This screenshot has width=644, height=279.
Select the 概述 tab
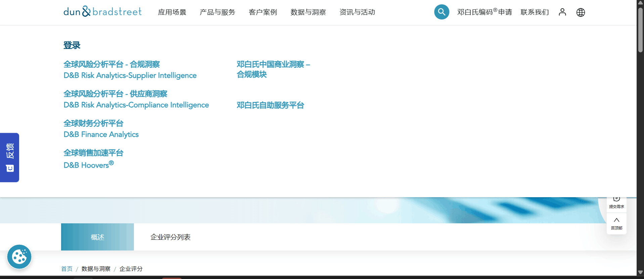point(97,237)
